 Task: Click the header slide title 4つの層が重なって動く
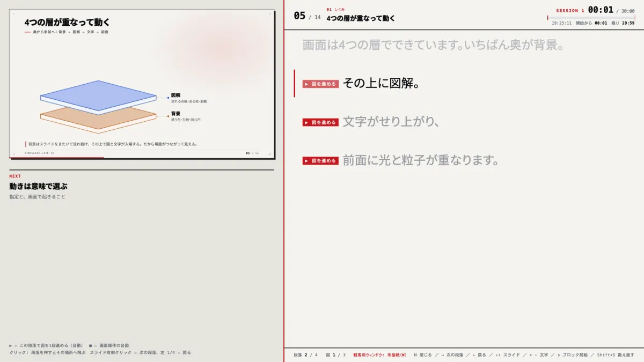coord(361,18)
